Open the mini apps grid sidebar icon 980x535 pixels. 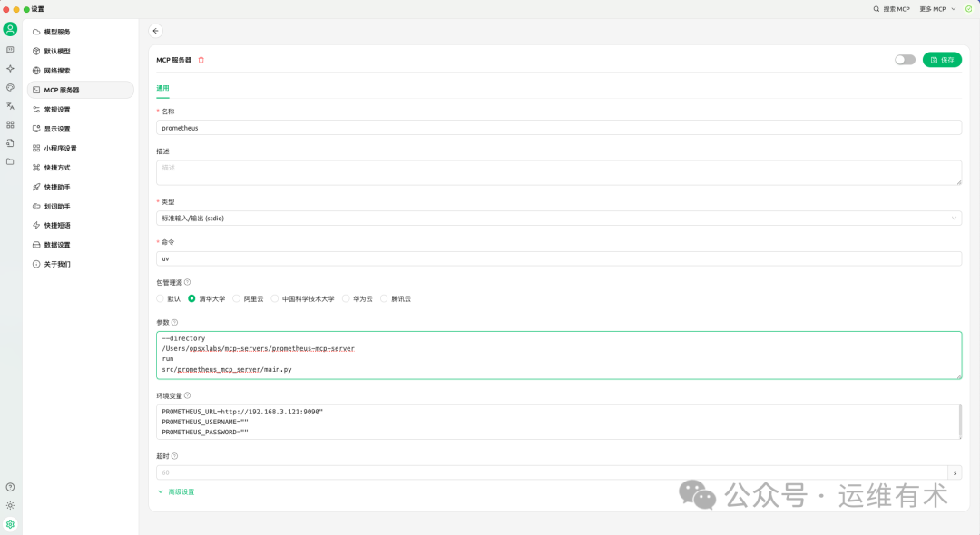9,125
